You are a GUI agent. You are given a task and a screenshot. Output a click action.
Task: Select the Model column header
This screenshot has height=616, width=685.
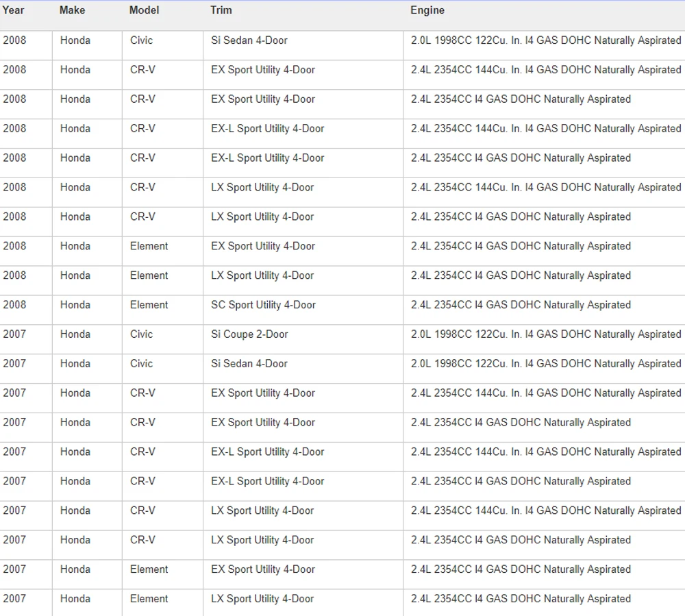(144, 10)
